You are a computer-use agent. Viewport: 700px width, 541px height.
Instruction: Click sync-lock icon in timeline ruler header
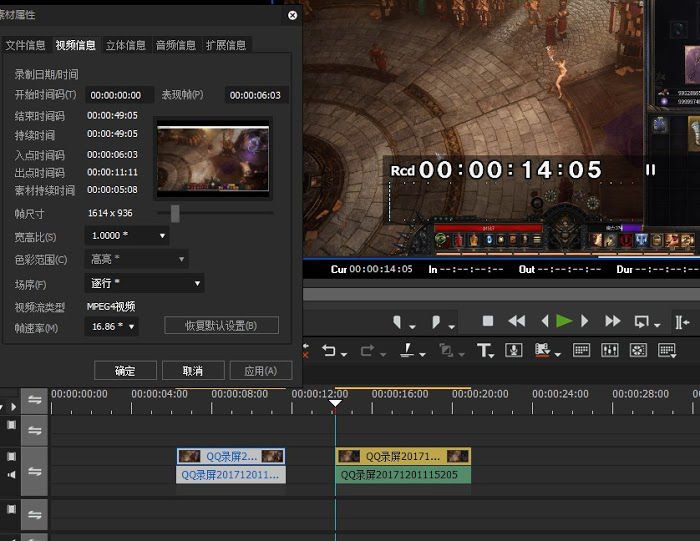coord(34,400)
